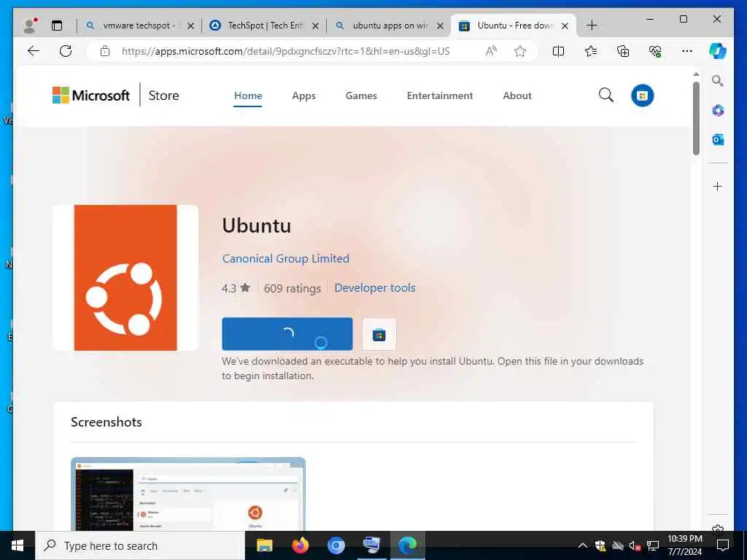Click the network tray icon
Screen dimensions: 747x560
click(653, 545)
